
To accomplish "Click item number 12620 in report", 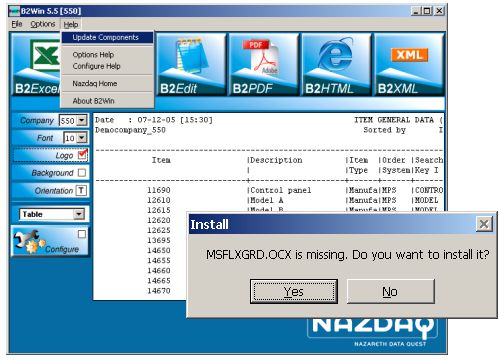I will (159, 220).
